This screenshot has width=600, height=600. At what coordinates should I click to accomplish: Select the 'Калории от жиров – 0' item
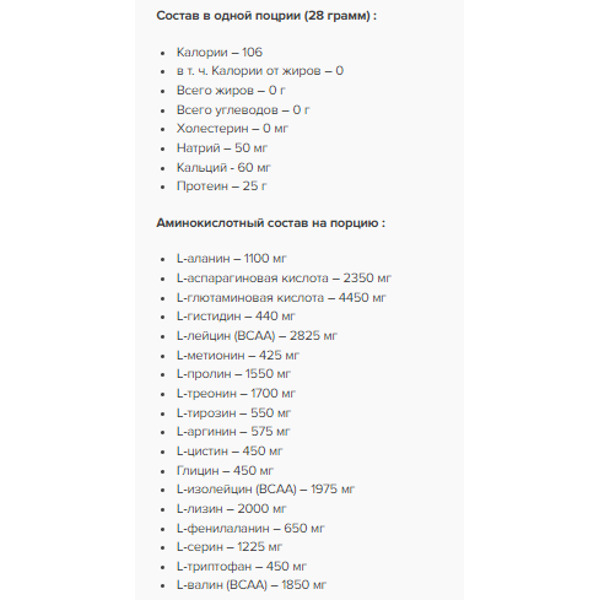(x=260, y=71)
